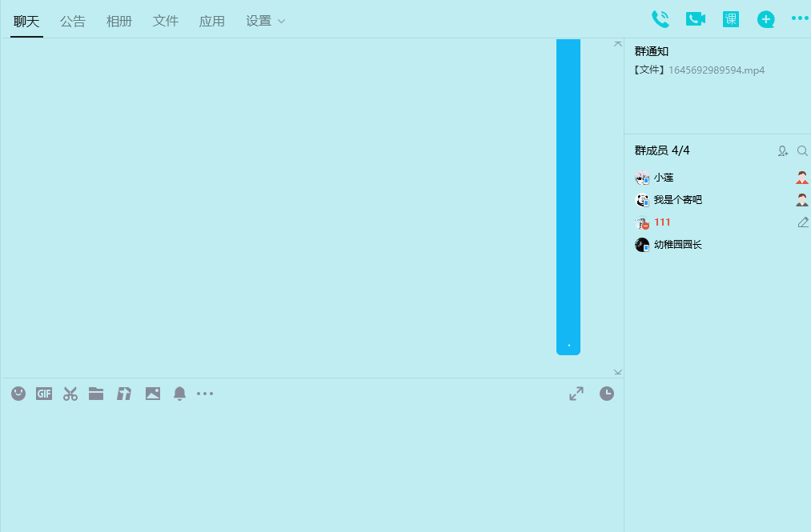The width and height of the screenshot is (811, 532).
Task: Open the emoji smiley picker
Action: [18, 394]
